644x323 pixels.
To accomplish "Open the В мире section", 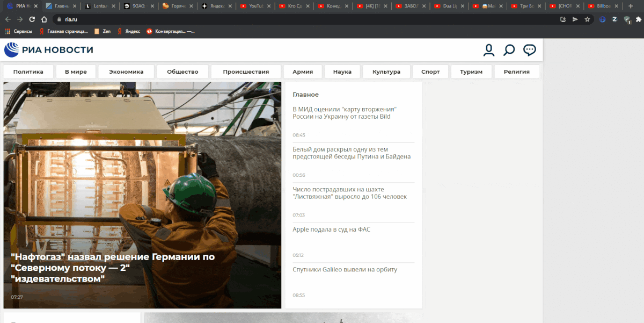I will pos(76,71).
